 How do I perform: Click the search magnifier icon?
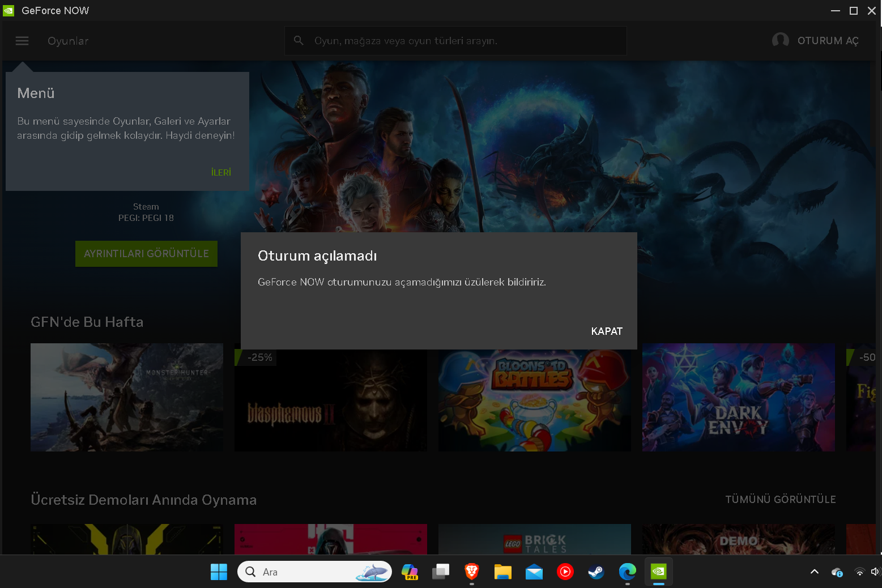coord(299,40)
